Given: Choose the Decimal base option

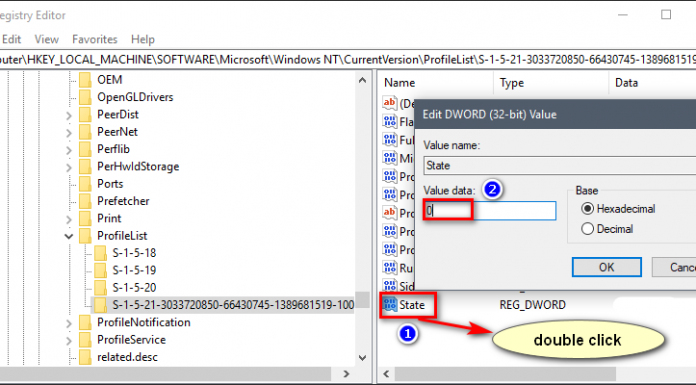Looking at the screenshot, I should (607, 229).
